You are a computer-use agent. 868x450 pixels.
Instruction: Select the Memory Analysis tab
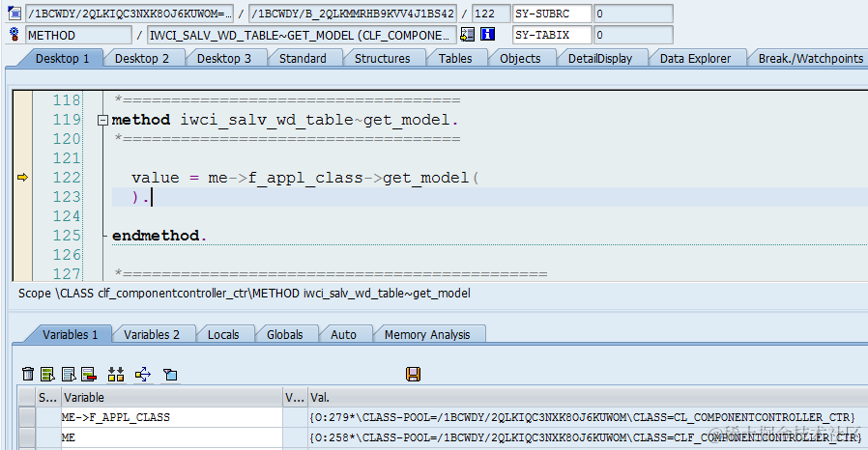pos(427,334)
